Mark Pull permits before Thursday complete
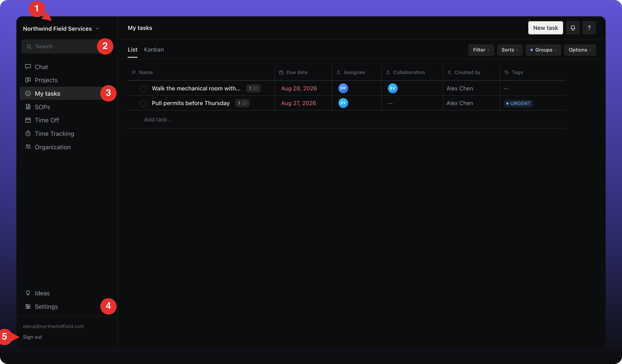Screen dimensions: 622x364 [143, 104]
